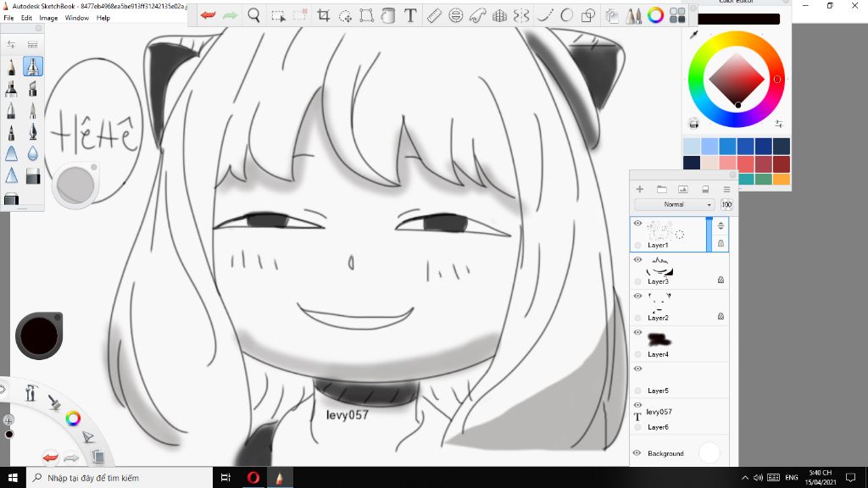Select the Text tool
The height and width of the screenshot is (488, 868).
tap(410, 15)
